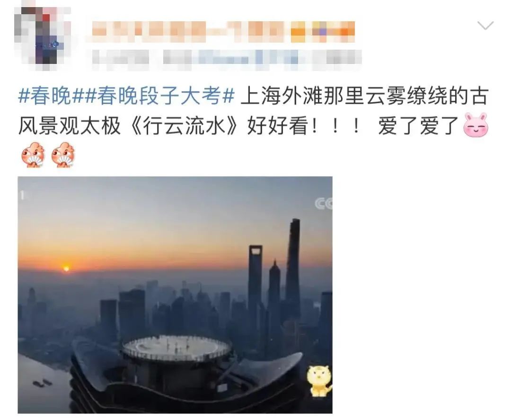
Task: Click the CCTV watermark on the image
Action: (324, 204)
